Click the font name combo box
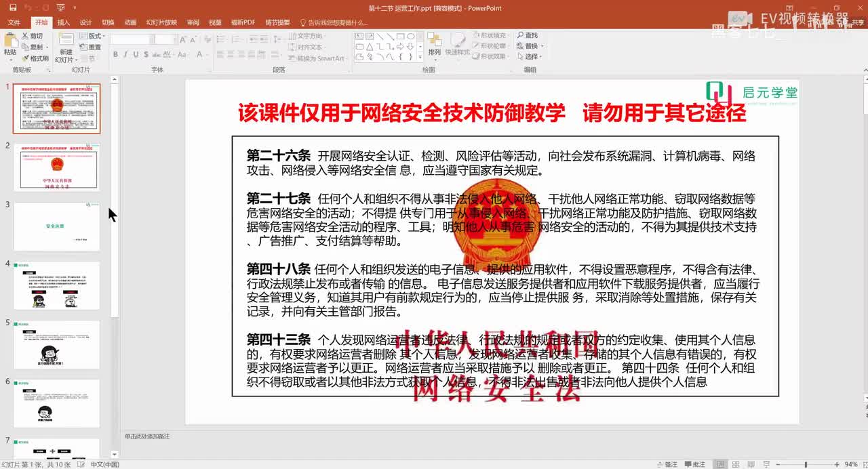Viewport: 868px width, 469px height. click(x=132, y=39)
